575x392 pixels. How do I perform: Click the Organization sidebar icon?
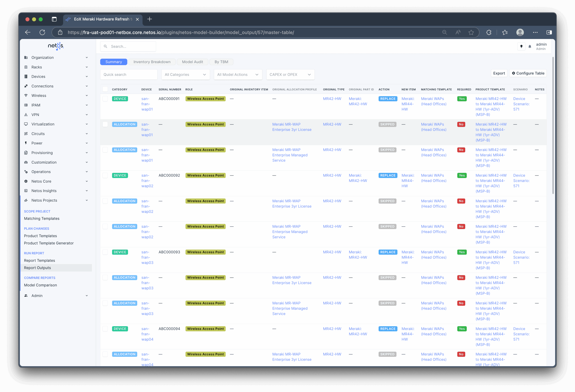(26, 57)
